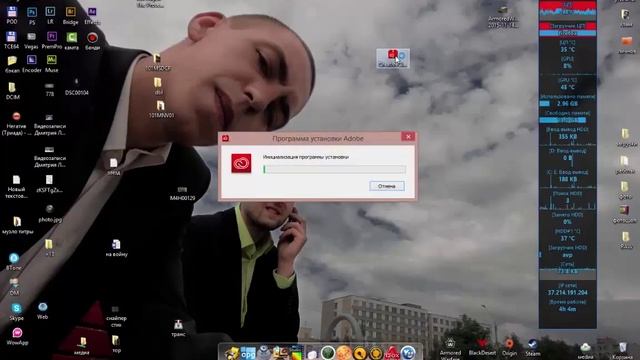Viewport: 640px width, 360px height.
Task: Open the Skype desktop shortcut
Action: (16, 311)
